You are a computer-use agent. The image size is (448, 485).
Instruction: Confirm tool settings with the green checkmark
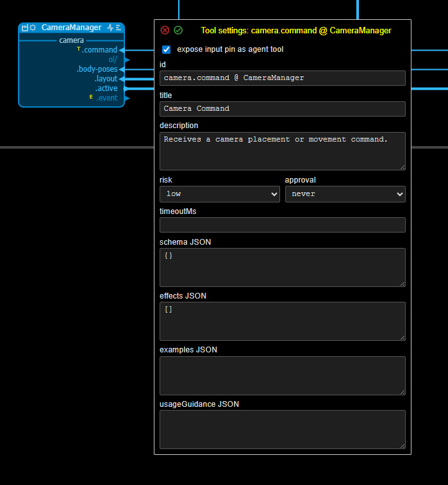pyautogui.click(x=178, y=30)
